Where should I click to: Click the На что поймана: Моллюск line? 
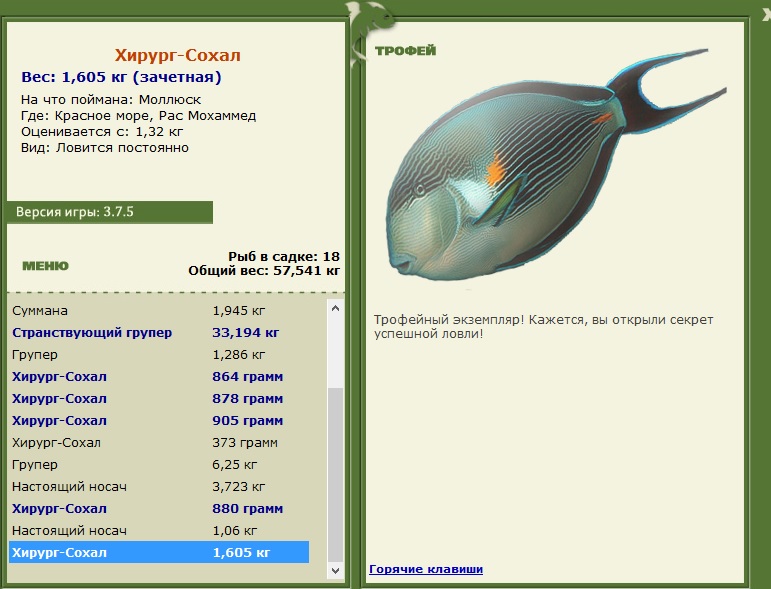(111, 100)
